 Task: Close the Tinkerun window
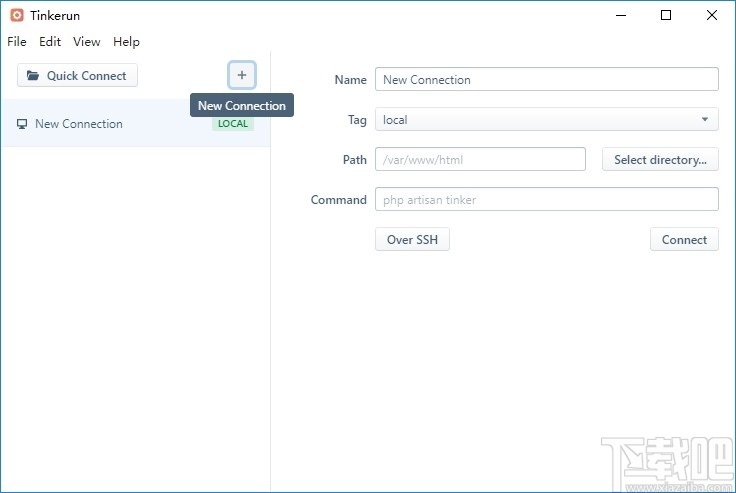pyautogui.click(x=712, y=15)
